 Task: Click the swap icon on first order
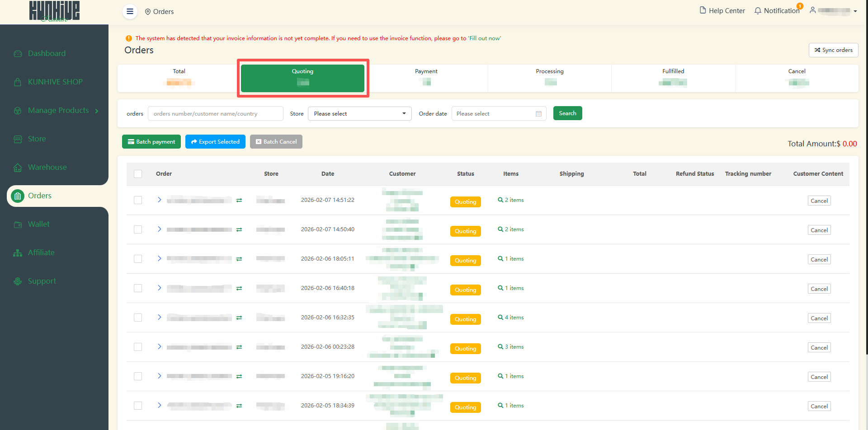[x=239, y=200]
